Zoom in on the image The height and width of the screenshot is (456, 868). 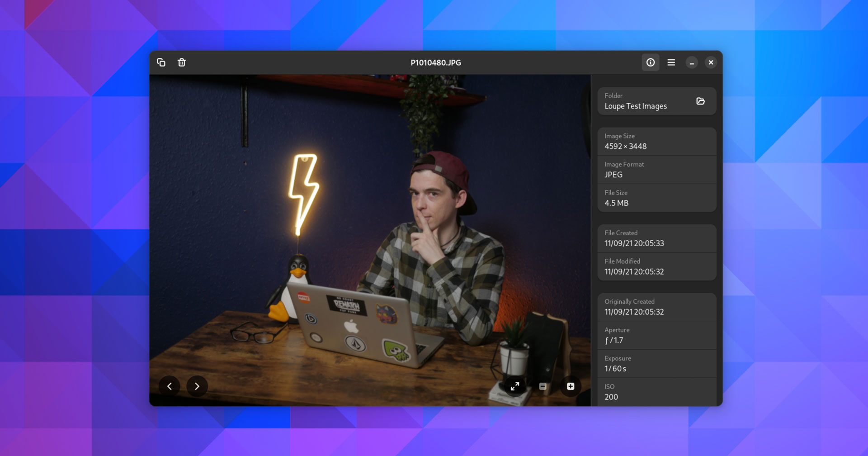[x=571, y=386]
